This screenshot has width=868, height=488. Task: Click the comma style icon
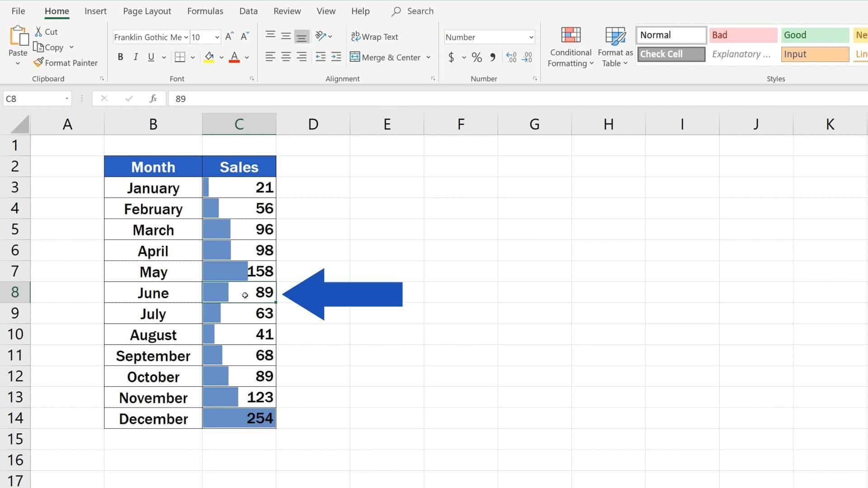[493, 57]
